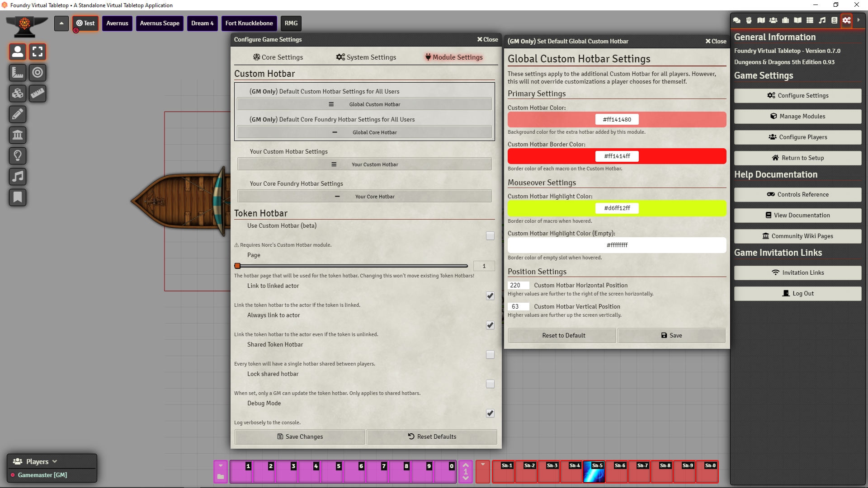Switch to the Core Settings tab
This screenshot has height=488, width=868.
click(278, 57)
